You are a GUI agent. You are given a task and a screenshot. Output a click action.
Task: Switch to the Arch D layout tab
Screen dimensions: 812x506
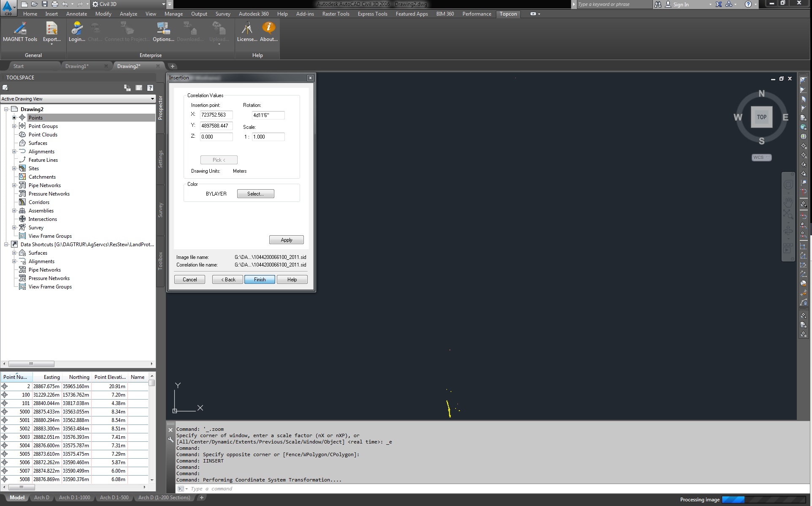[x=41, y=498]
